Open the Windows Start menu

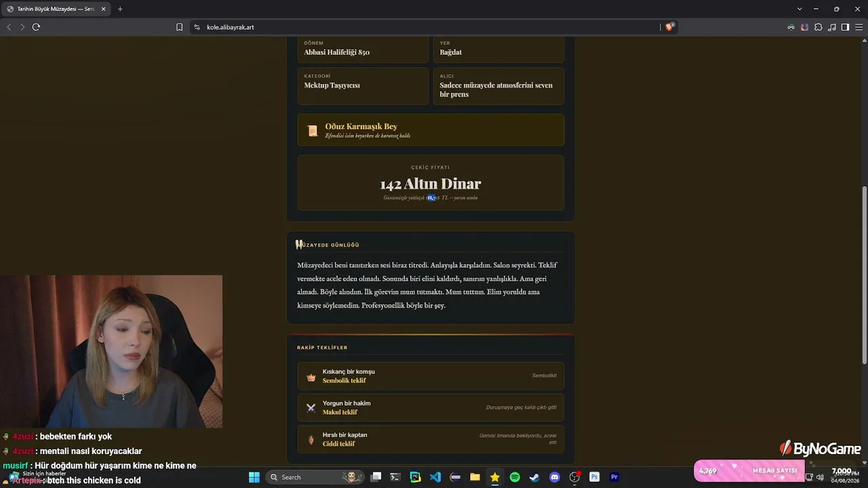pyautogui.click(x=254, y=477)
